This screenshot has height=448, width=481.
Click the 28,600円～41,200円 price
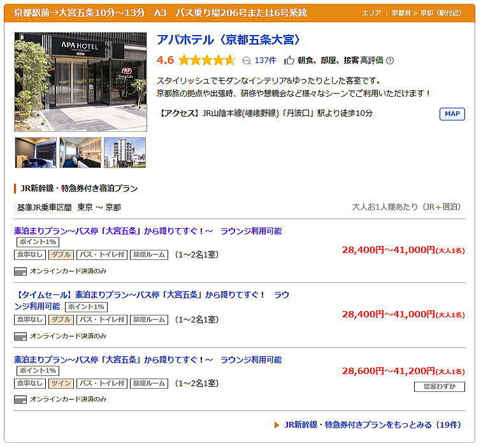pyautogui.click(x=403, y=371)
